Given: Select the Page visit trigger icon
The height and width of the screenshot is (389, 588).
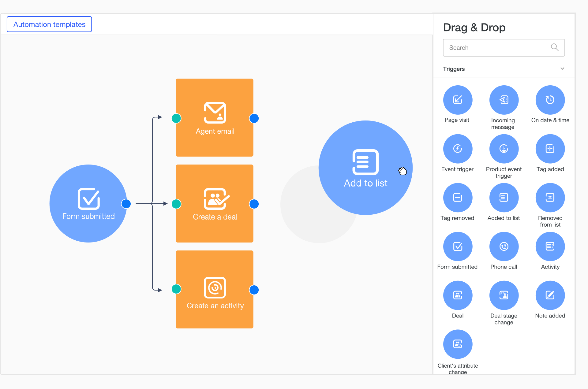Looking at the screenshot, I should point(458,100).
